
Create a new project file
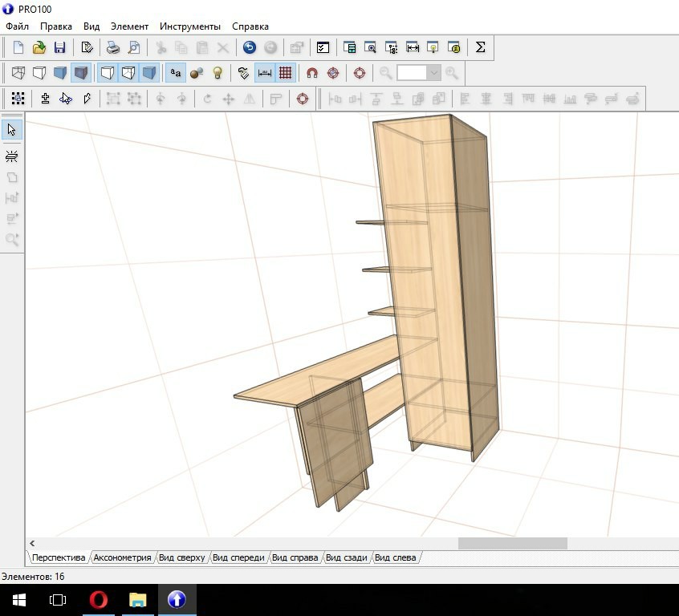tap(18, 47)
